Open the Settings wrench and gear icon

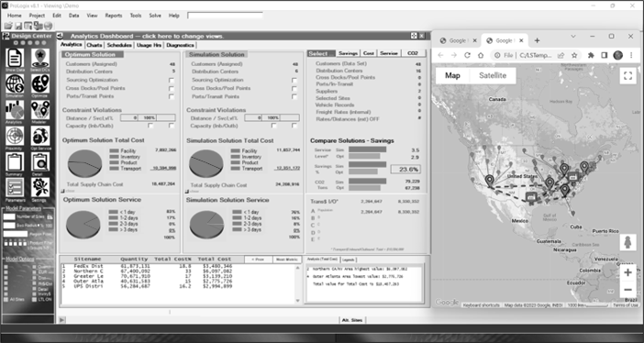click(40, 188)
